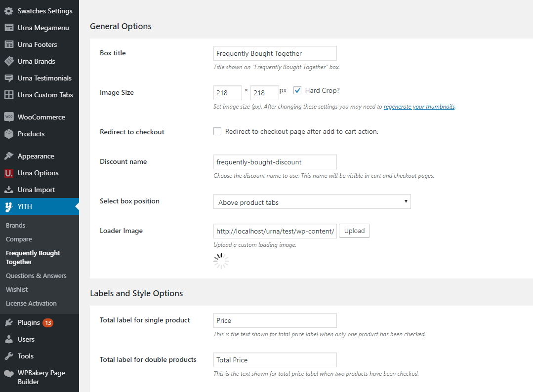This screenshot has width=533, height=392.
Task: Click the image height field
Action: click(264, 93)
